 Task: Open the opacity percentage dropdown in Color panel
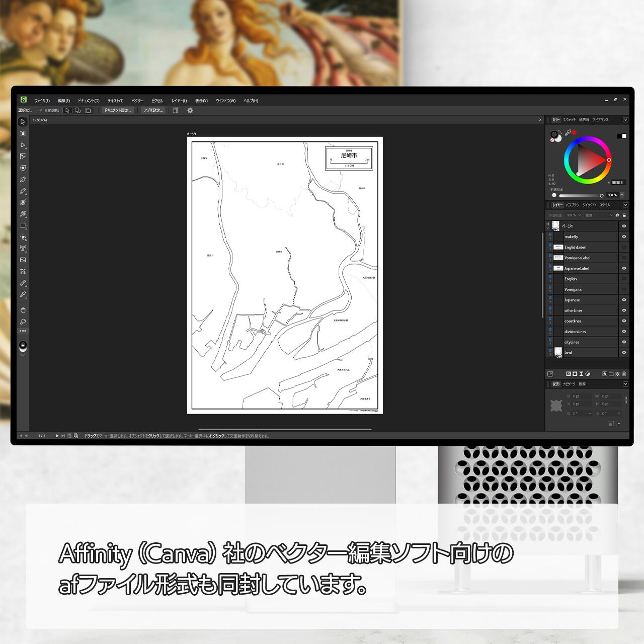[x=622, y=195]
